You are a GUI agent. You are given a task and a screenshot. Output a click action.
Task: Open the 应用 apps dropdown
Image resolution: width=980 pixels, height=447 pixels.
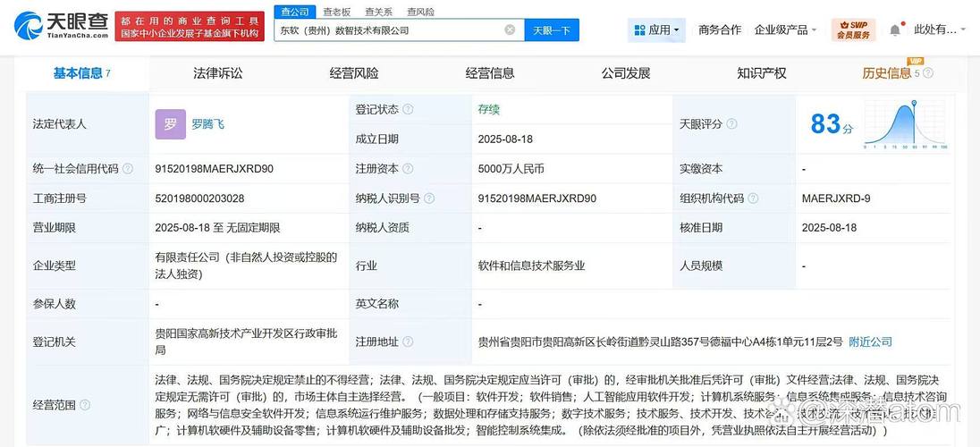[657, 30]
